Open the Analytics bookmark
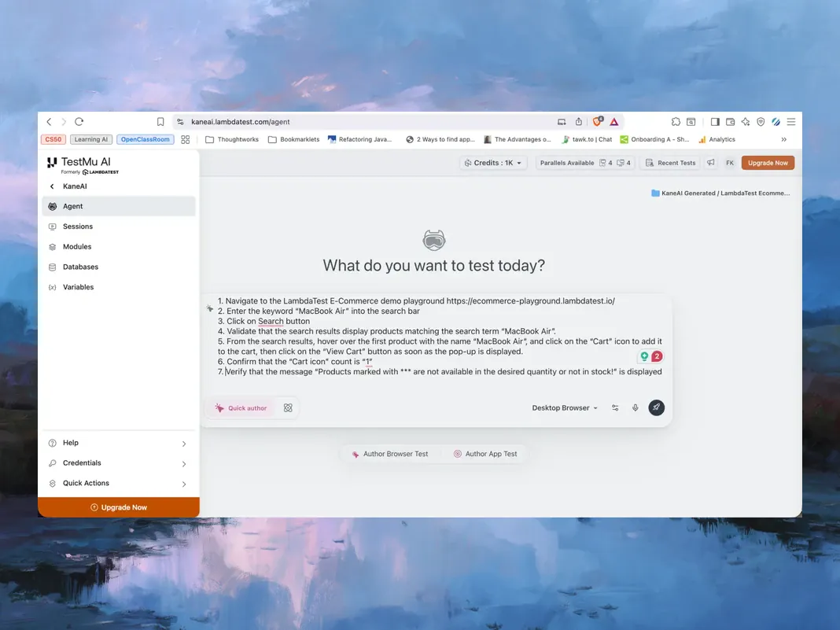The height and width of the screenshot is (630, 840). coord(717,139)
